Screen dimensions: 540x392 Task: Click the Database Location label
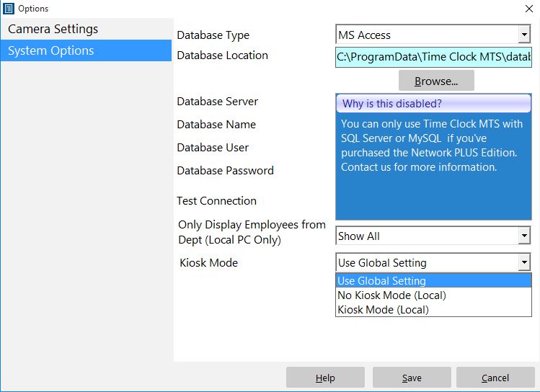[x=223, y=55]
